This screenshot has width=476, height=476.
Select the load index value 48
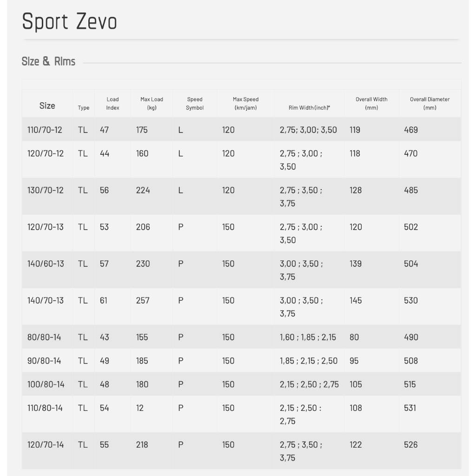point(104,384)
